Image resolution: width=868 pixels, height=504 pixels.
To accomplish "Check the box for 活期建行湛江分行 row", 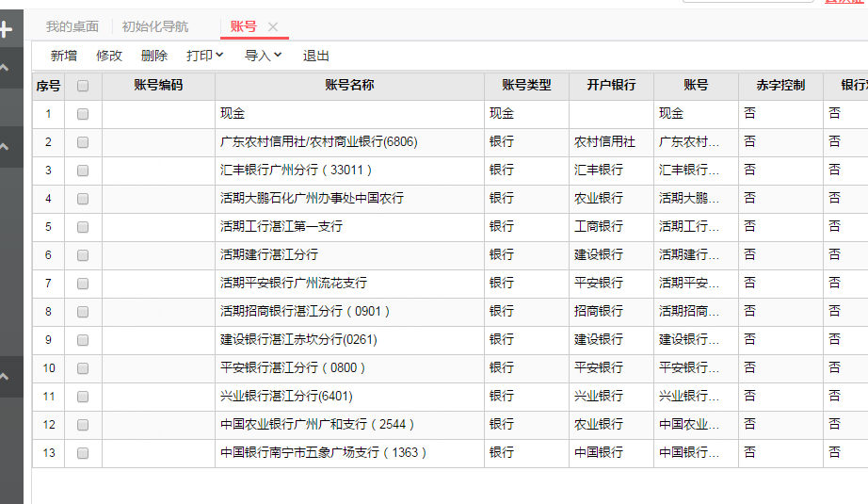I will tap(83, 255).
